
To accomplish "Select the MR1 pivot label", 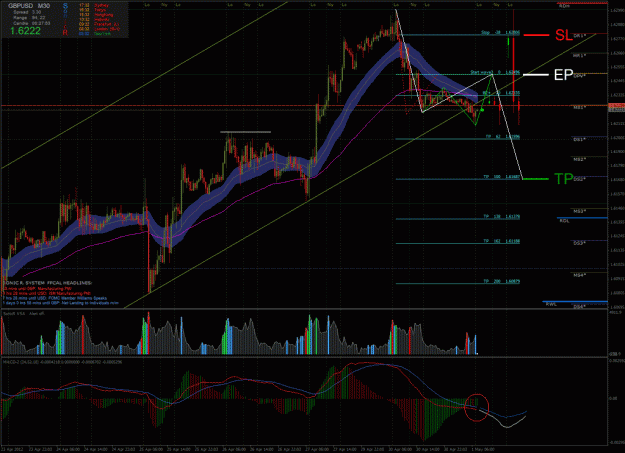I will pyautogui.click(x=580, y=56).
